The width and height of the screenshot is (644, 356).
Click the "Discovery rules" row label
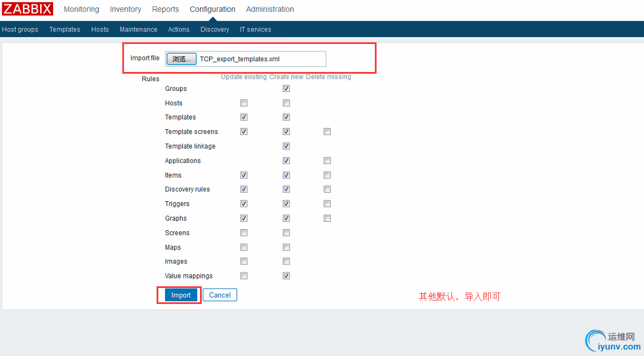187,189
